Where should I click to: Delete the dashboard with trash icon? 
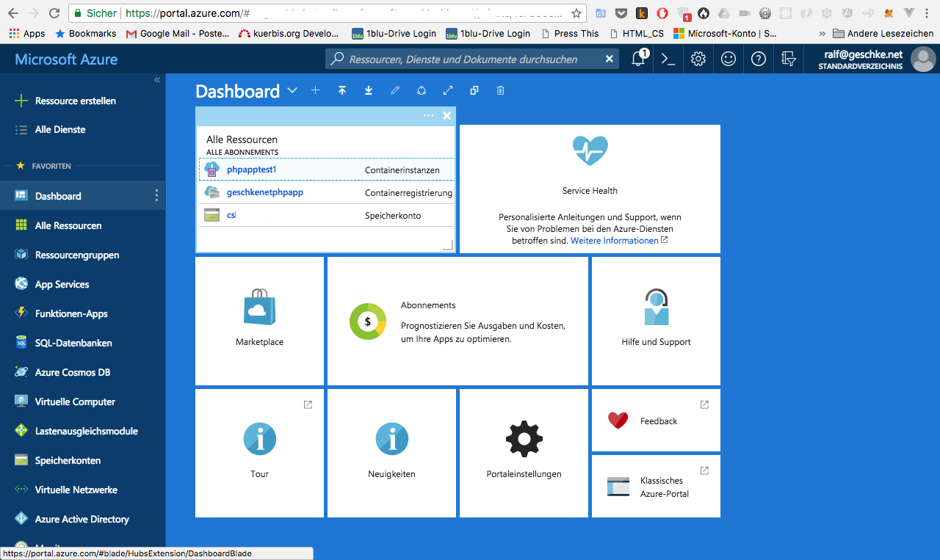point(501,90)
